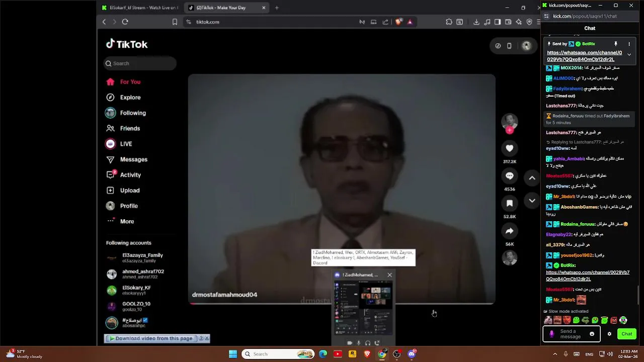Toggle mute microphone in Discord preview
This screenshot has width=644, height=362.
click(359, 343)
